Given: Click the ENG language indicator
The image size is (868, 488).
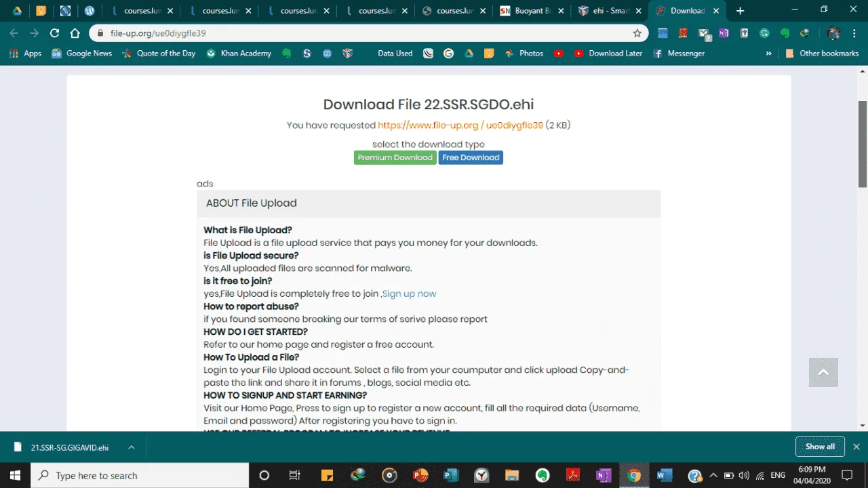Looking at the screenshot, I should point(778,475).
